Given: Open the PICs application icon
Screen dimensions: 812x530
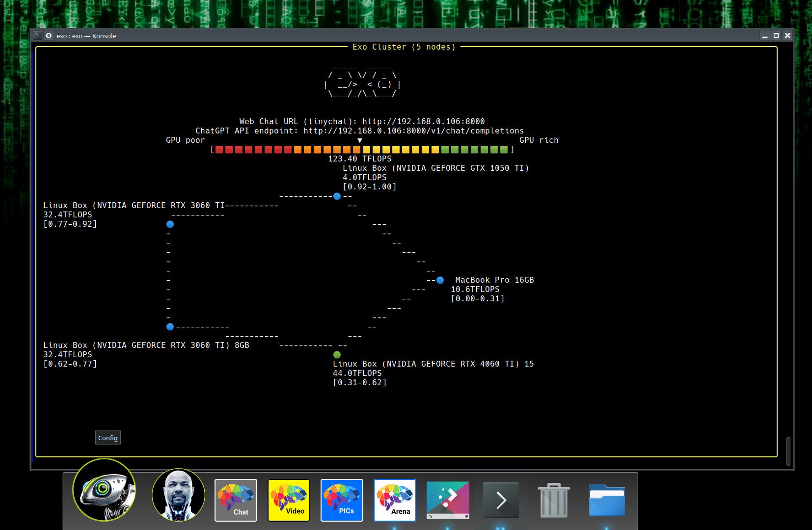Looking at the screenshot, I should (342, 500).
